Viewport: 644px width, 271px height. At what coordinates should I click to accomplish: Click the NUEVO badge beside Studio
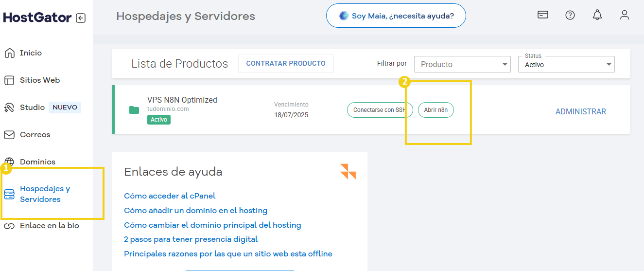(x=65, y=108)
